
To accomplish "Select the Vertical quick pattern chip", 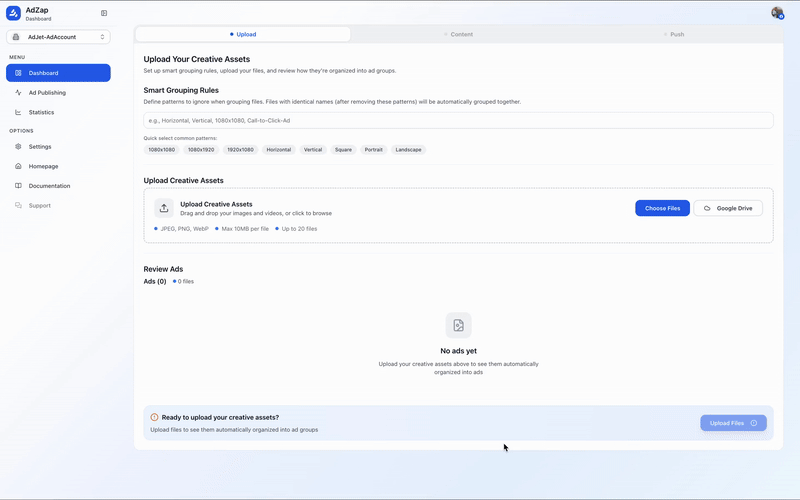I will [313, 150].
